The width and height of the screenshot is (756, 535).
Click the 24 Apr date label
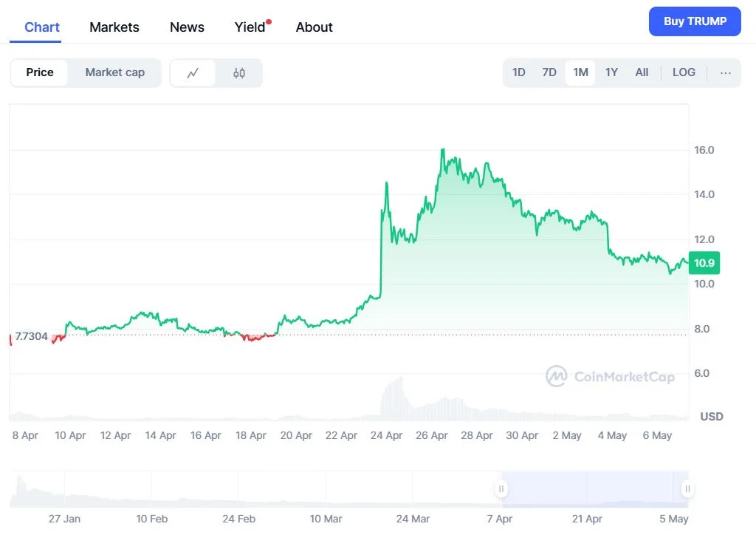click(386, 435)
